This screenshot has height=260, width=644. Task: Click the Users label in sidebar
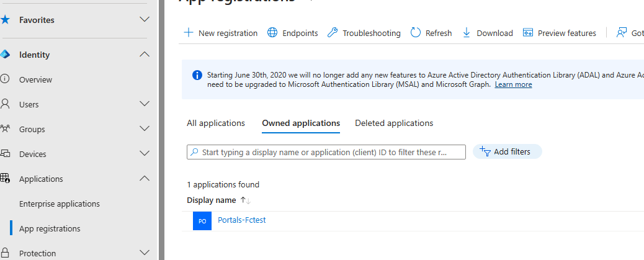point(29,104)
